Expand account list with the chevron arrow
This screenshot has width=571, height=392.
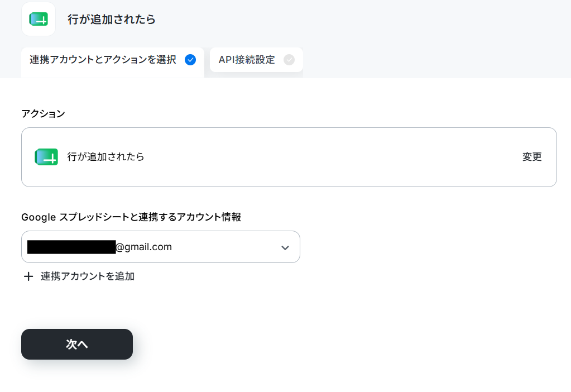[x=285, y=248]
